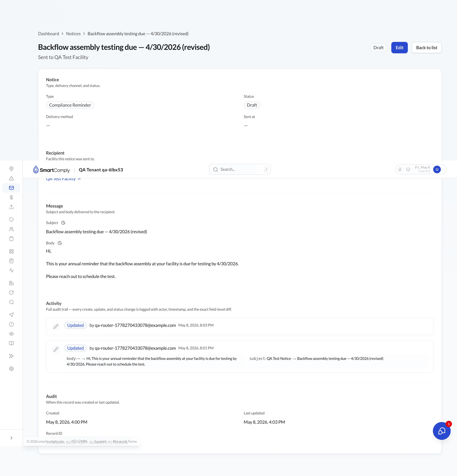The width and height of the screenshot is (457, 476).
Task: Open the clipboard sidebar icon
Action: coord(11,239)
